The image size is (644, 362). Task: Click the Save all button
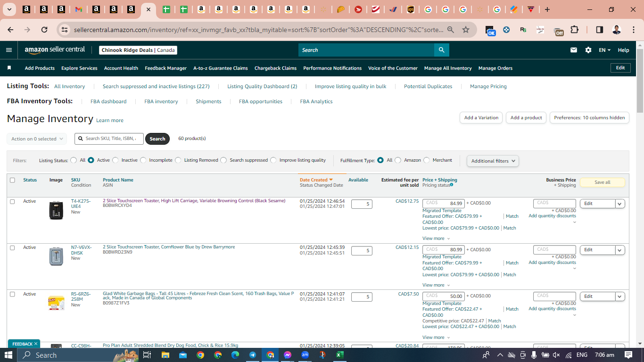[602, 182]
